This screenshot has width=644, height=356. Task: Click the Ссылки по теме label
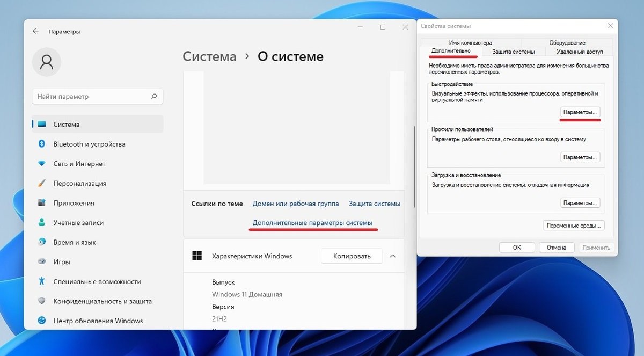tap(217, 204)
